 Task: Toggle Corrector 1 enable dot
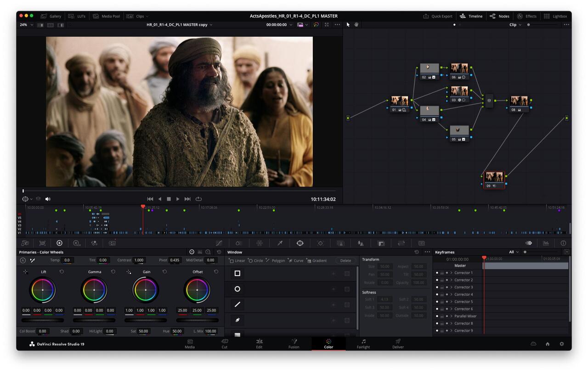[x=437, y=273]
